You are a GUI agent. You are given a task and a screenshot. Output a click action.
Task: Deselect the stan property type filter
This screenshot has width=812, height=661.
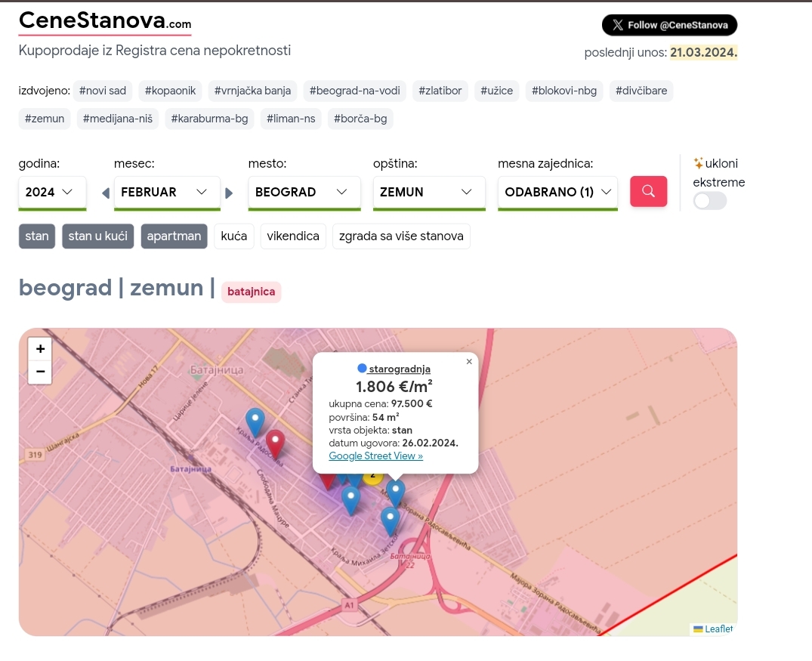[x=37, y=236]
